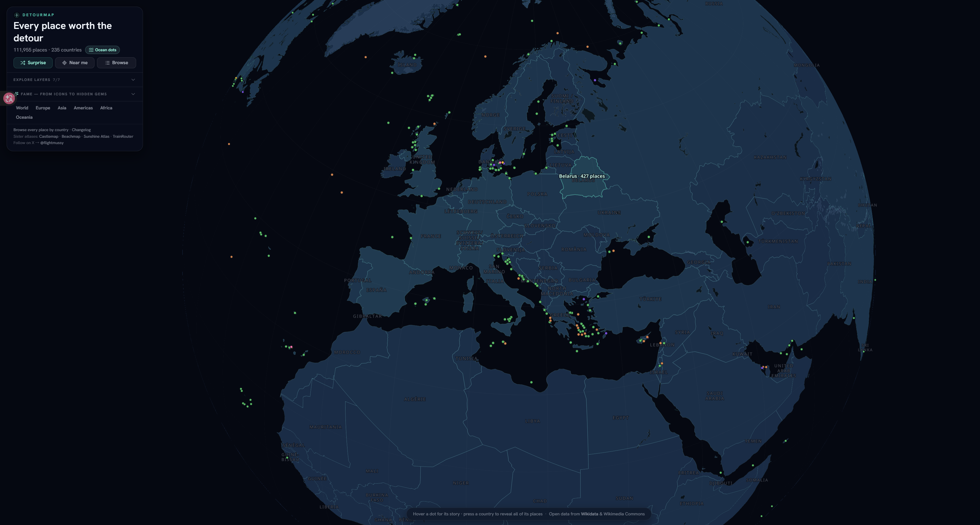
Task: Toggle the Ocean dots switch
Action: coord(102,50)
